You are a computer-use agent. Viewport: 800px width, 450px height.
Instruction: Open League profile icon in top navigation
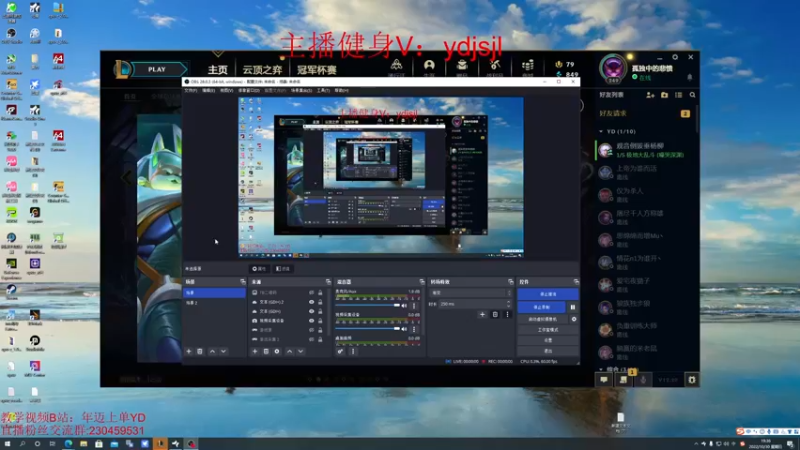pos(429,65)
